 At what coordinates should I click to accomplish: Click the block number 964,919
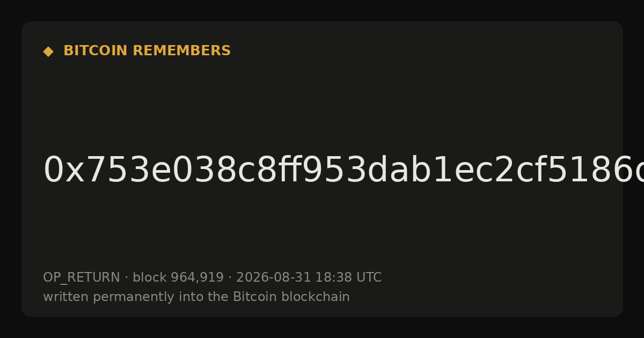(x=197, y=278)
